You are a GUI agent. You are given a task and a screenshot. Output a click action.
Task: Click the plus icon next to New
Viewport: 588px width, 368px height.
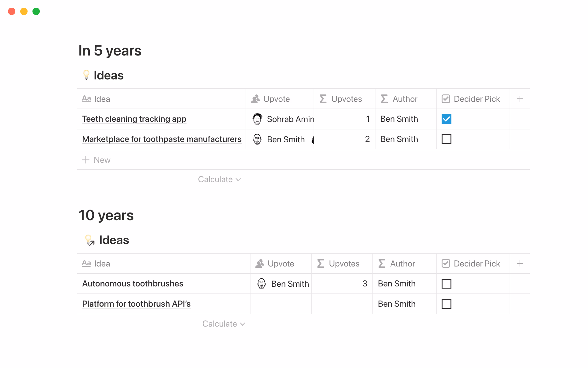(x=86, y=160)
